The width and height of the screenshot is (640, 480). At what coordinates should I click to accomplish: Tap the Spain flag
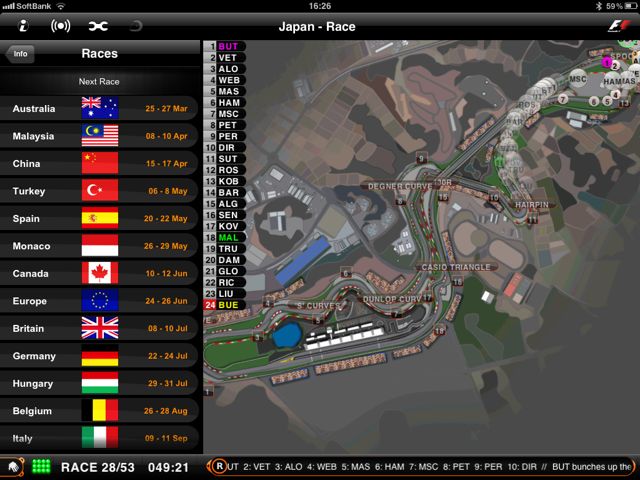click(100, 218)
